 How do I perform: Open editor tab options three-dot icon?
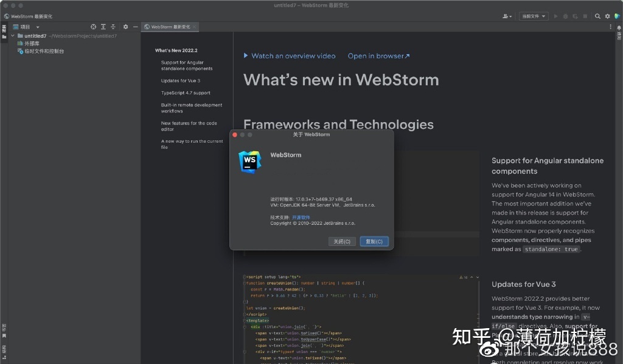coord(611,27)
